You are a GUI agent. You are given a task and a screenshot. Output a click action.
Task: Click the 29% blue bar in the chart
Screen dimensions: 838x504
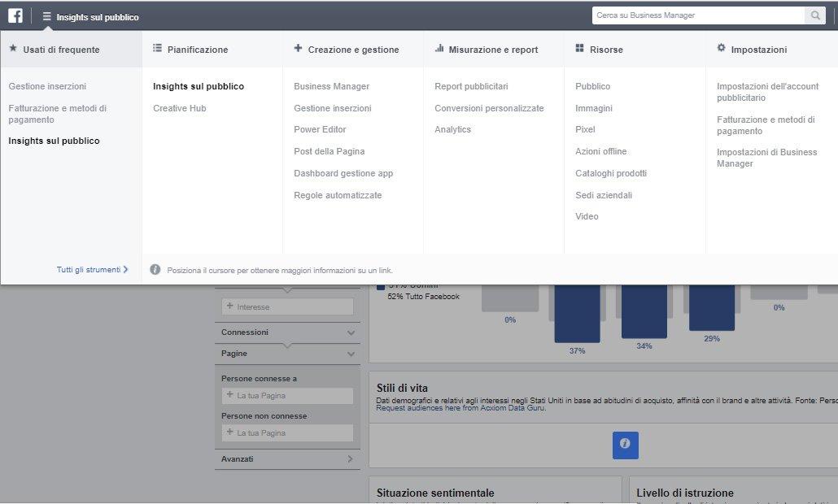click(712, 307)
